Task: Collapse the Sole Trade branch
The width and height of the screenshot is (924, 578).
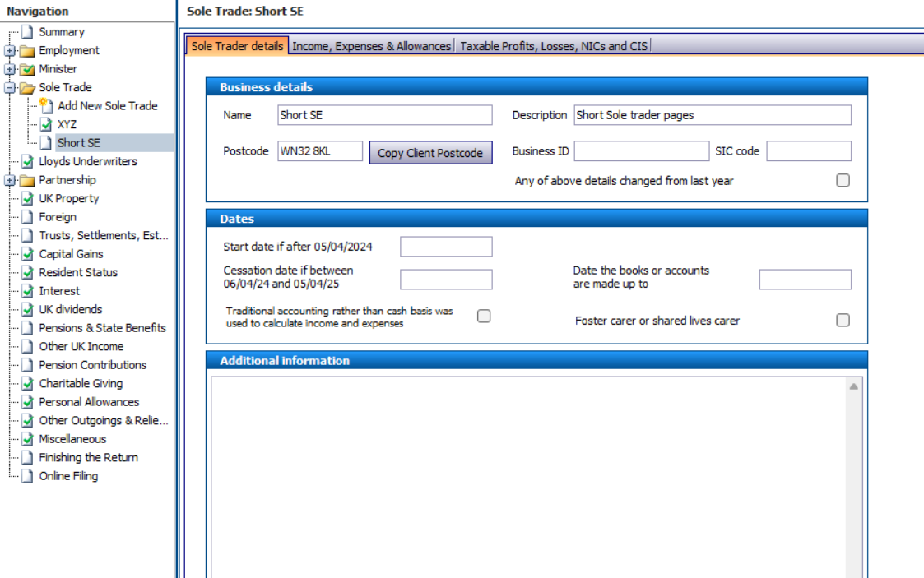Action: (x=7, y=87)
